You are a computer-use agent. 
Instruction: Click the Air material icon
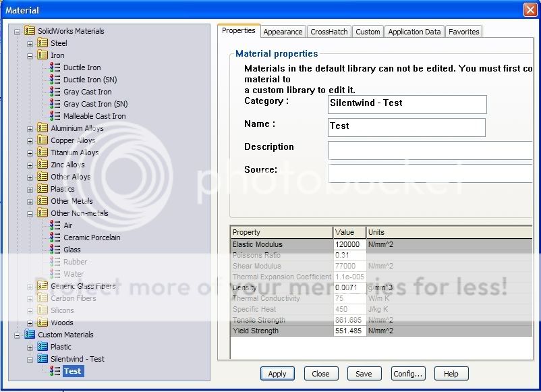click(x=55, y=225)
